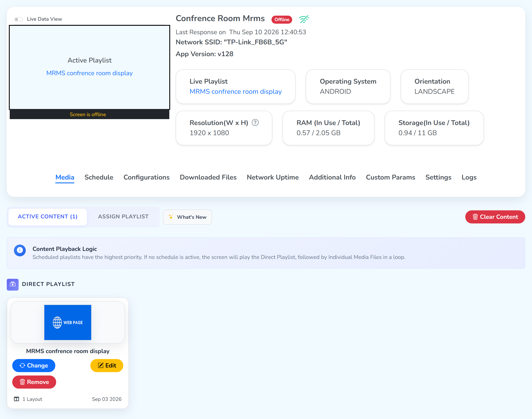Viewport: 532px width, 419px height.
Task: Click the Last Response timestamp text
Action: (241, 32)
